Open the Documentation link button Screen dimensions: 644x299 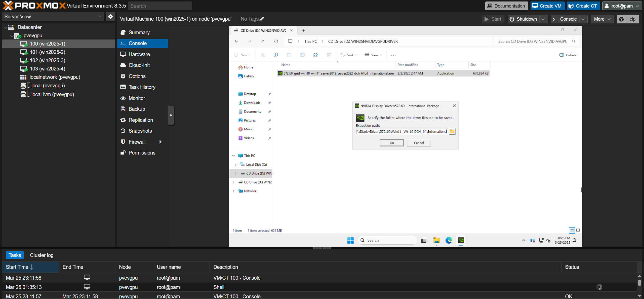(507, 6)
